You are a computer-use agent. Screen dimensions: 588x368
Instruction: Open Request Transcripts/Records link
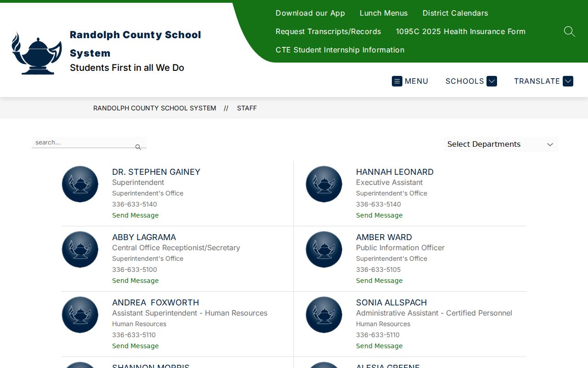point(328,31)
